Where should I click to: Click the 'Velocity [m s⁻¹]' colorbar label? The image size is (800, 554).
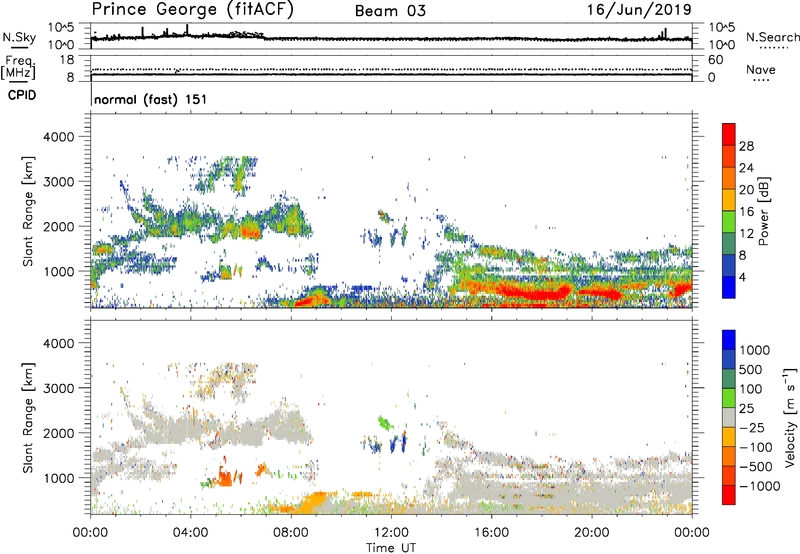[x=790, y=417]
